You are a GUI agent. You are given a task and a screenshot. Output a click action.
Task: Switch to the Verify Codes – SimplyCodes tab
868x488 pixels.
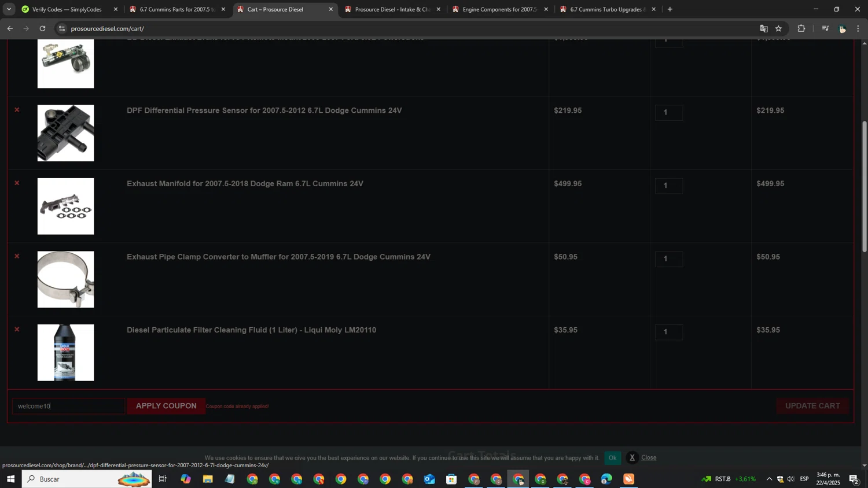click(x=67, y=9)
